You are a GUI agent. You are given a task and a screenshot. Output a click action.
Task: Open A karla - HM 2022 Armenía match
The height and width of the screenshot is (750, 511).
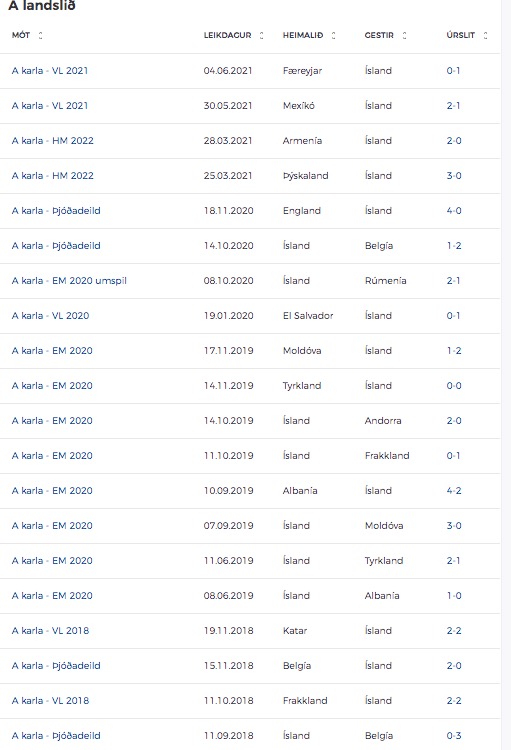click(53, 141)
